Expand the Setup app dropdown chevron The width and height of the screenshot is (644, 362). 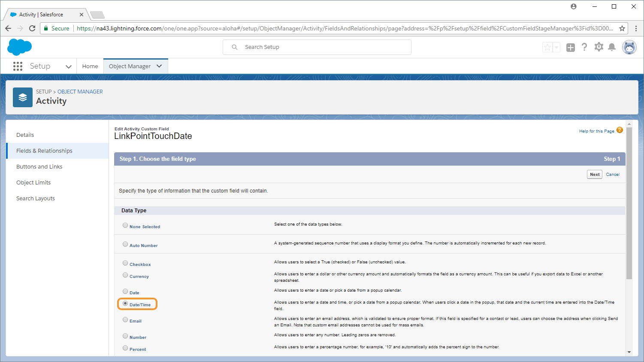click(68, 66)
